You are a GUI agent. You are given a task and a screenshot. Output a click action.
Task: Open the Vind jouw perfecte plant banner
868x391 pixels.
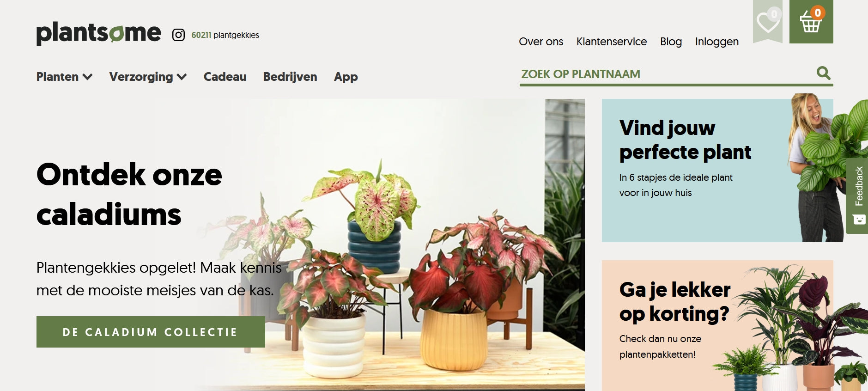click(x=717, y=171)
